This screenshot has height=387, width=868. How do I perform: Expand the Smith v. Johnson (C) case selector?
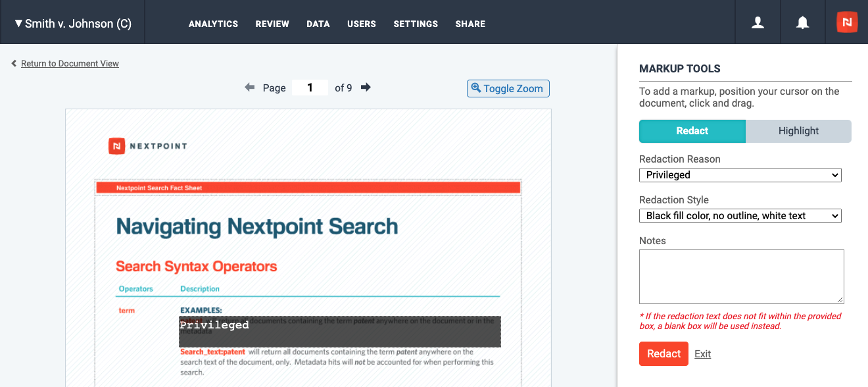pos(72,23)
